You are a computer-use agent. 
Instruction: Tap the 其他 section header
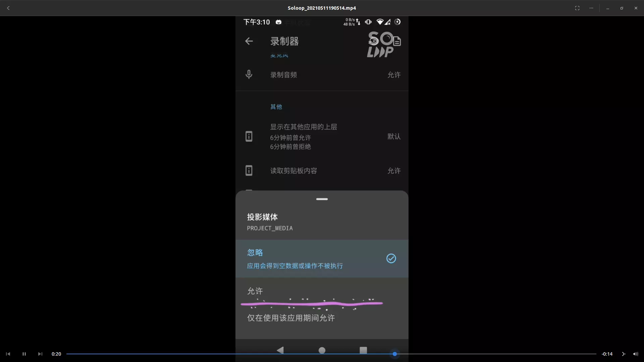point(276,107)
